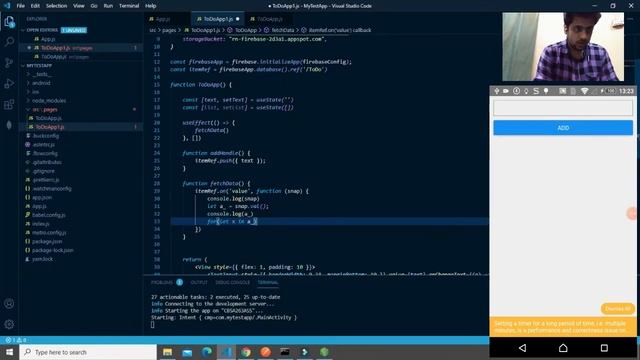The height and width of the screenshot is (360, 640).
Task: Open the command prompt taskbar icon
Action: 285,352
